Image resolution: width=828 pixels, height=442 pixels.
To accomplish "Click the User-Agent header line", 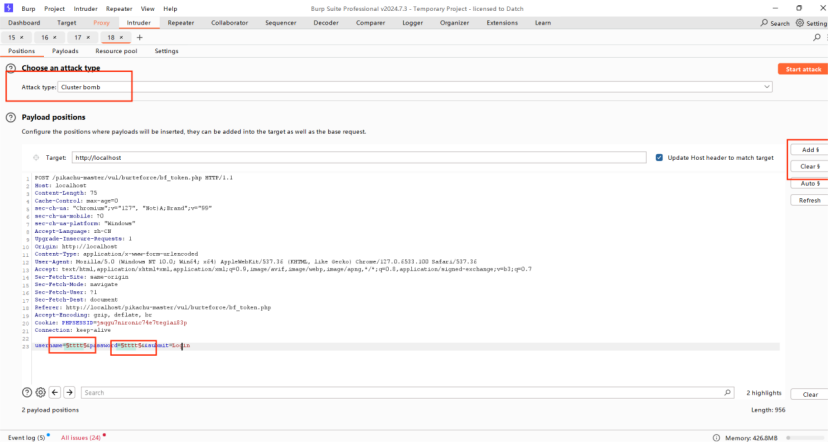I will point(256,261).
